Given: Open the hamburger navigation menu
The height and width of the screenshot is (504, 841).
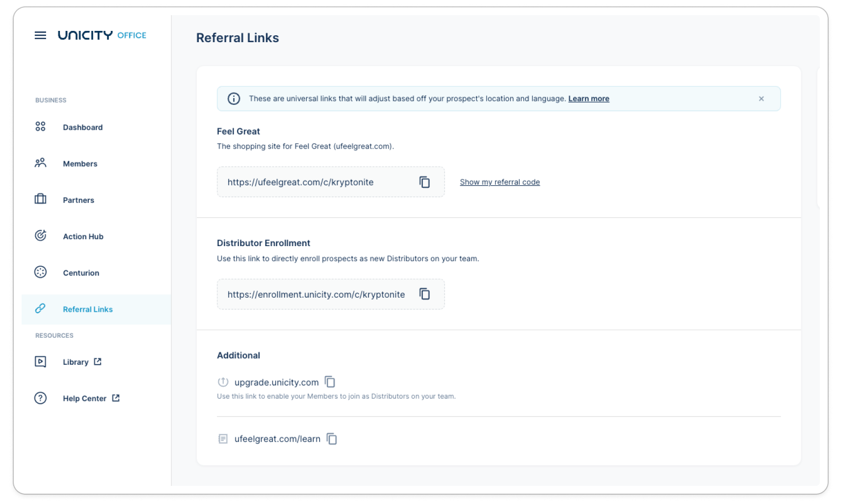Looking at the screenshot, I should click(x=41, y=35).
